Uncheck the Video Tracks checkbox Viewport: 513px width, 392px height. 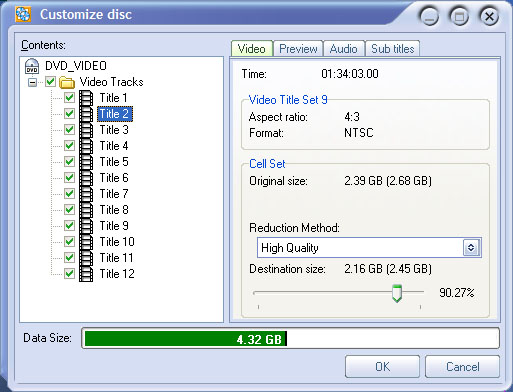pyautogui.click(x=51, y=82)
